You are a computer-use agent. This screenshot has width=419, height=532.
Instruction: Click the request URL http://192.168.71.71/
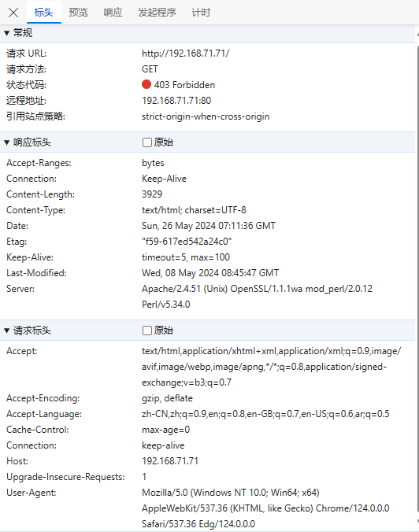(x=185, y=54)
